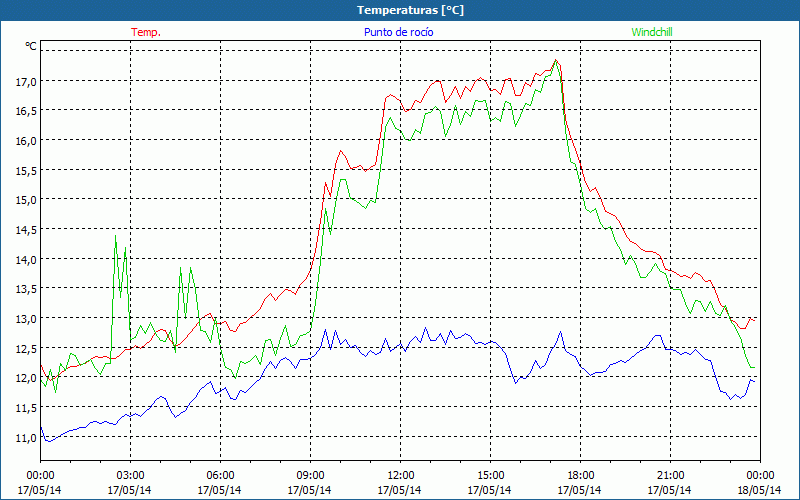This screenshot has width=800, height=500.
Task: Click the 17/05/14 date under 21:00
Action: click(x=670, y=490)
